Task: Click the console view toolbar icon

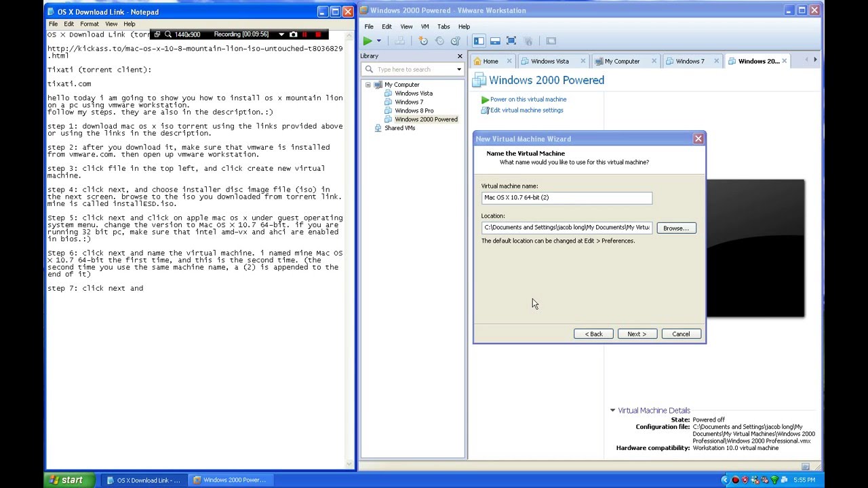Action: [551, 41]
